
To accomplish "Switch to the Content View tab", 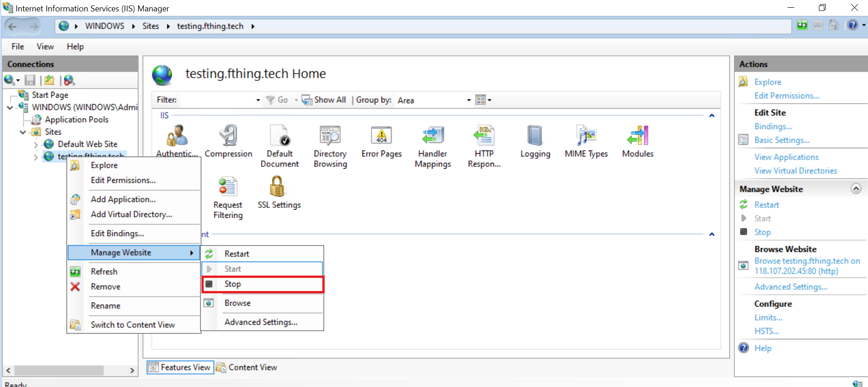I will tap(247, 367).
